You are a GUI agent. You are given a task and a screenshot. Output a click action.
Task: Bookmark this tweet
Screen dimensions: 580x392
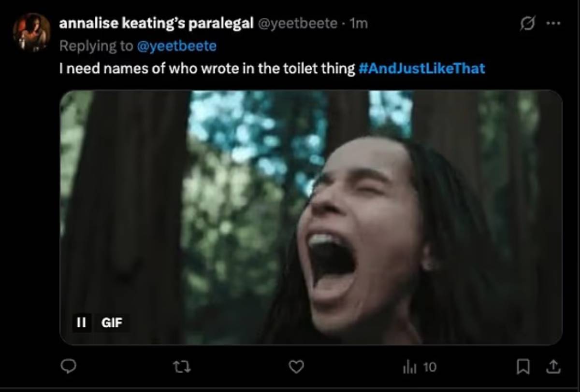tap(522, 367)
